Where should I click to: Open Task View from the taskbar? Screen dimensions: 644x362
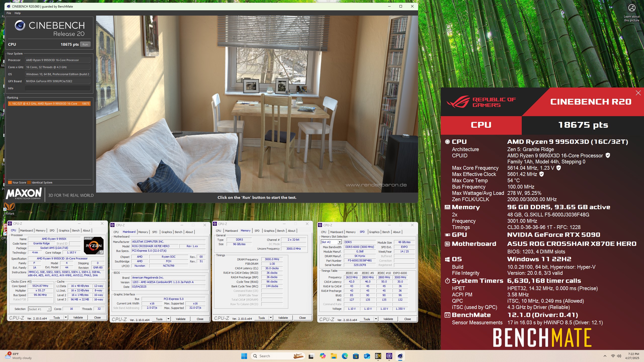click(311, 356)
